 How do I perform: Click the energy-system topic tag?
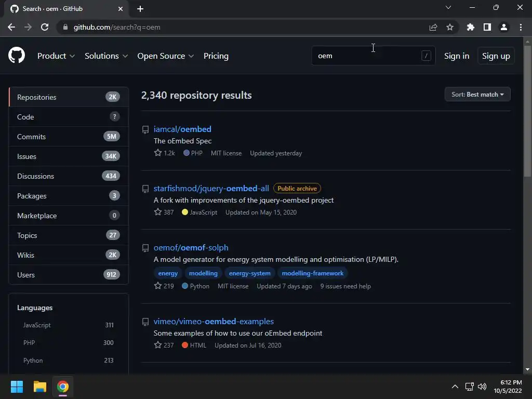[x=250, y=273]
